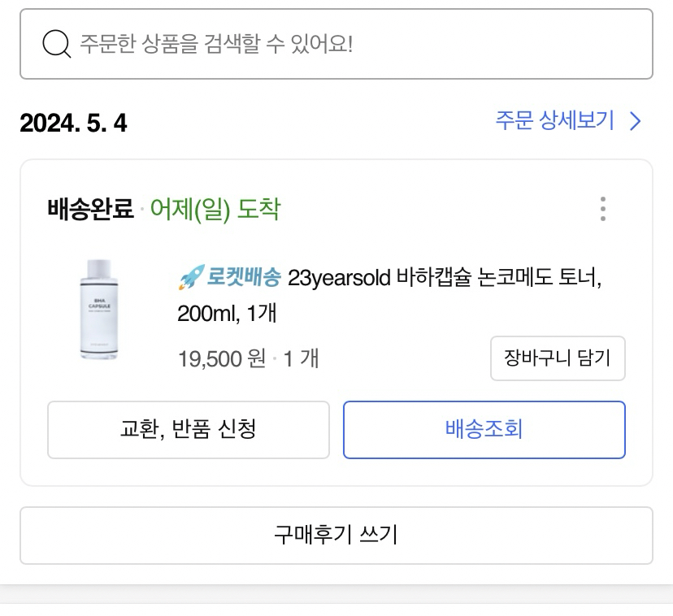Click the 로켓배송 label text
Image resolution: width=673 pixels, height=616 pixels.
[x=244, y=277]
